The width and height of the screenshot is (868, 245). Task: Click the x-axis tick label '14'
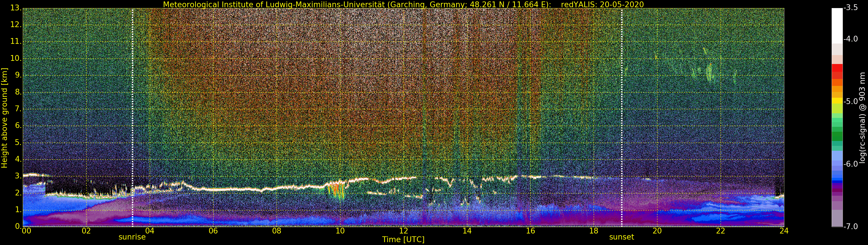point(467,231)
